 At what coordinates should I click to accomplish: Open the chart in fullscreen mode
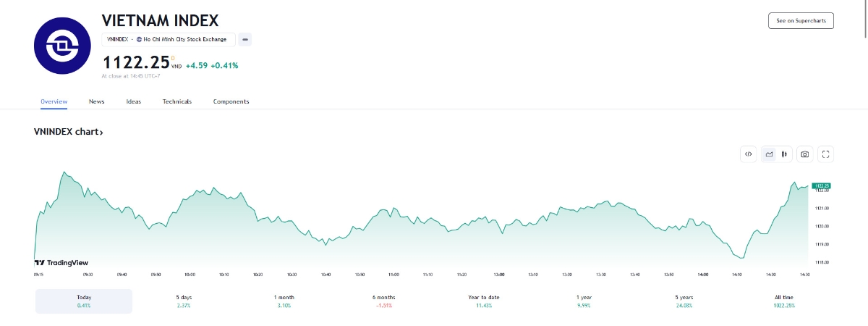click(826, 154)
